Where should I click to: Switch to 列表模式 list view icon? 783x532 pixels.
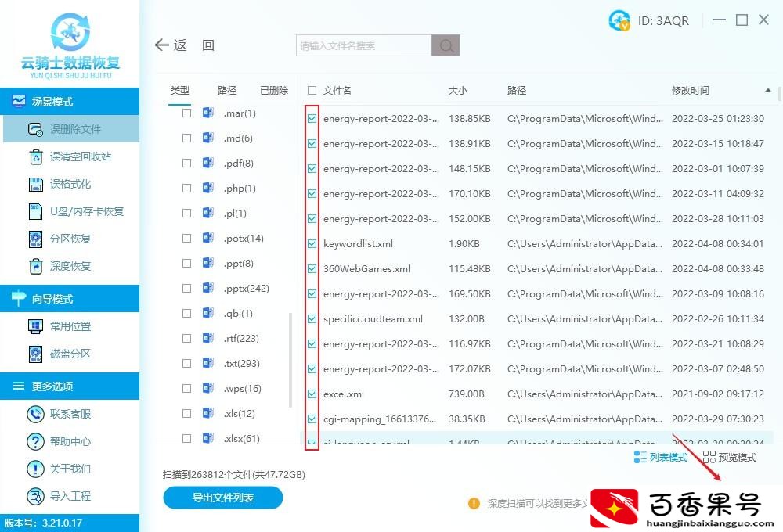640,457
